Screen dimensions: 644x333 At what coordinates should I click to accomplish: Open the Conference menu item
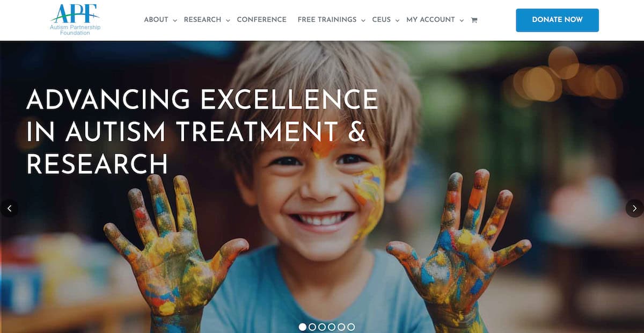coord(262,20)
